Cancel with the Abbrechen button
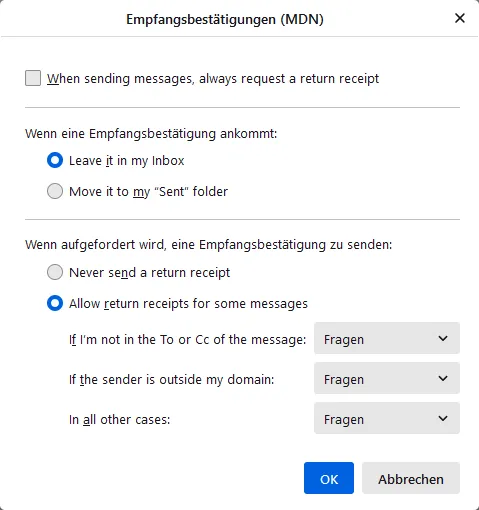479x510 pixels. pos(411,478)
